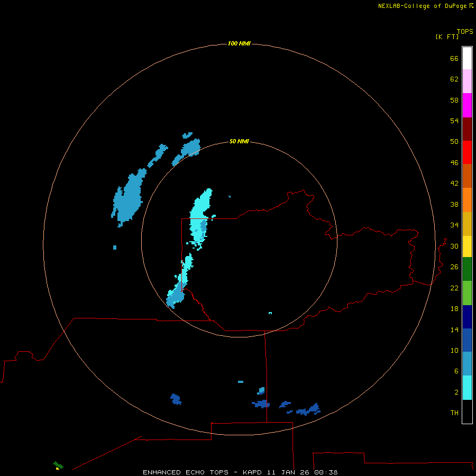
Task: Click the black TH threshold legend swatch
Action: pyautogui.click(x=467, y=411)
